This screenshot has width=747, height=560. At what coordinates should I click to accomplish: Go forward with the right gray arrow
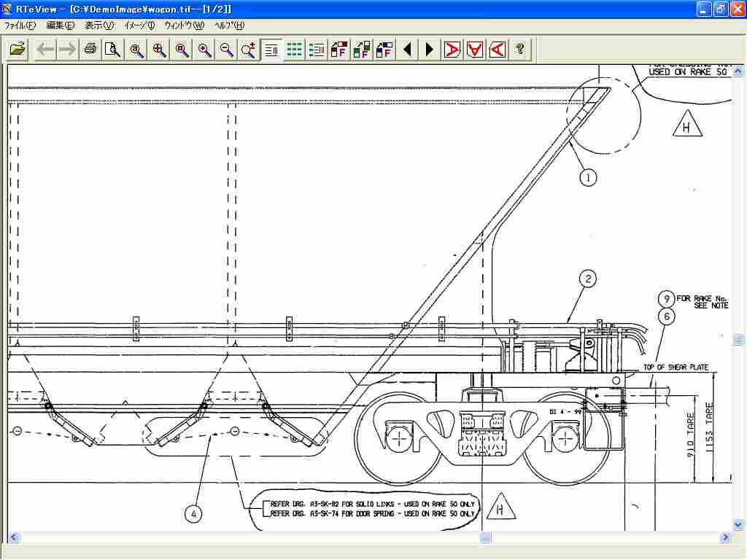67,49
